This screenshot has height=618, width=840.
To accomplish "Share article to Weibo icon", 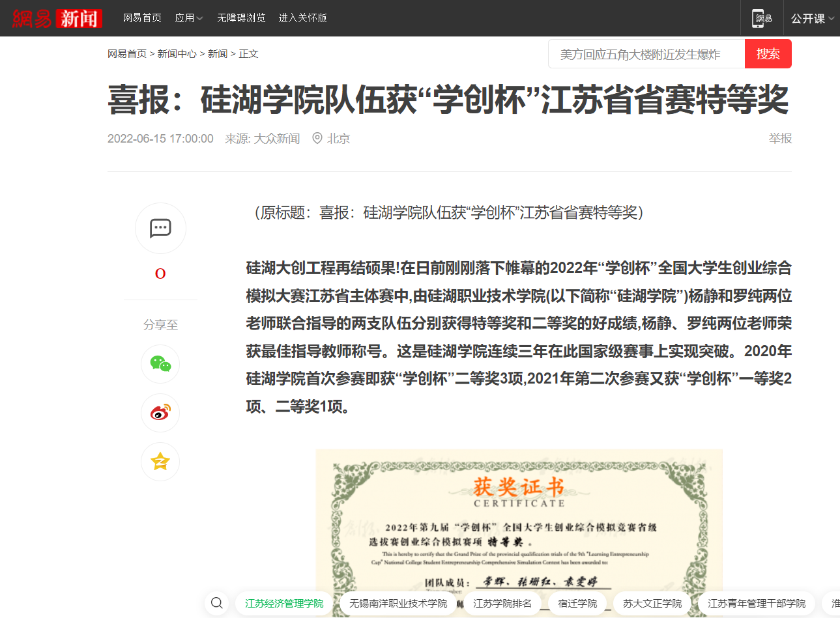I will 160,412.
